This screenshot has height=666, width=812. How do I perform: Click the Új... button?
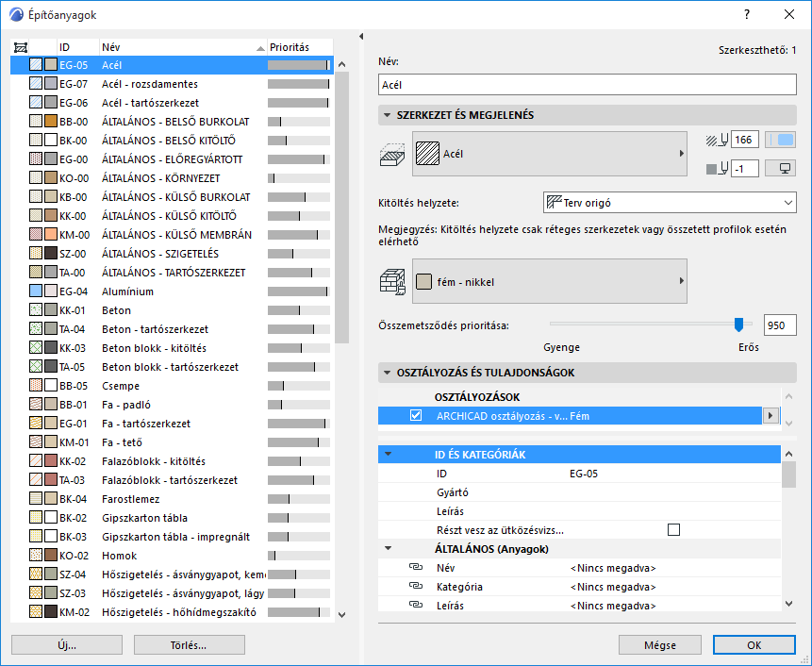[x=67, y=645]
